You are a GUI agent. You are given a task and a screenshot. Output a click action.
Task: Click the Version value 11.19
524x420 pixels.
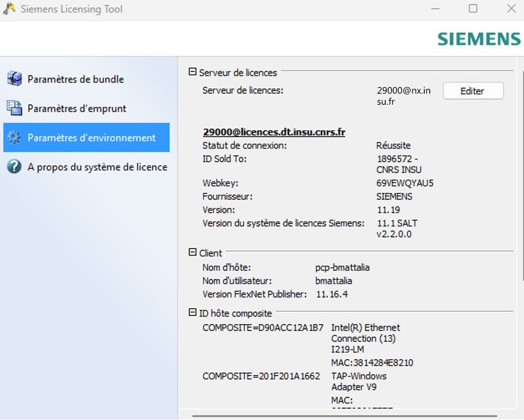[388, 209]
